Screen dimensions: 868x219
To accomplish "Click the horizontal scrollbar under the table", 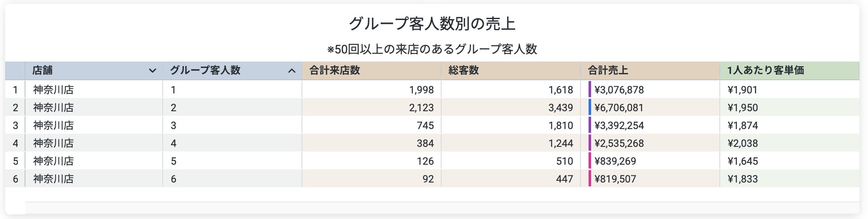I will click(442, 208).
